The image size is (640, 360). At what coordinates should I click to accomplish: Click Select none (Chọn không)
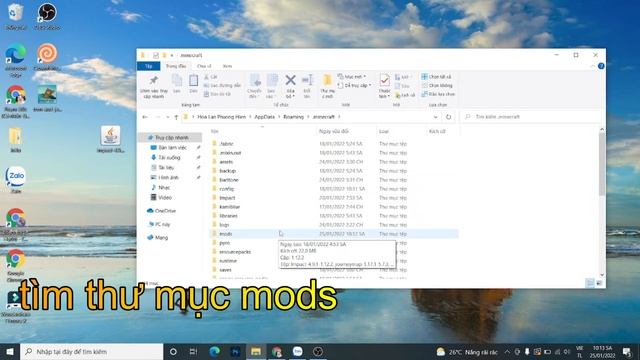click(437, 85)
